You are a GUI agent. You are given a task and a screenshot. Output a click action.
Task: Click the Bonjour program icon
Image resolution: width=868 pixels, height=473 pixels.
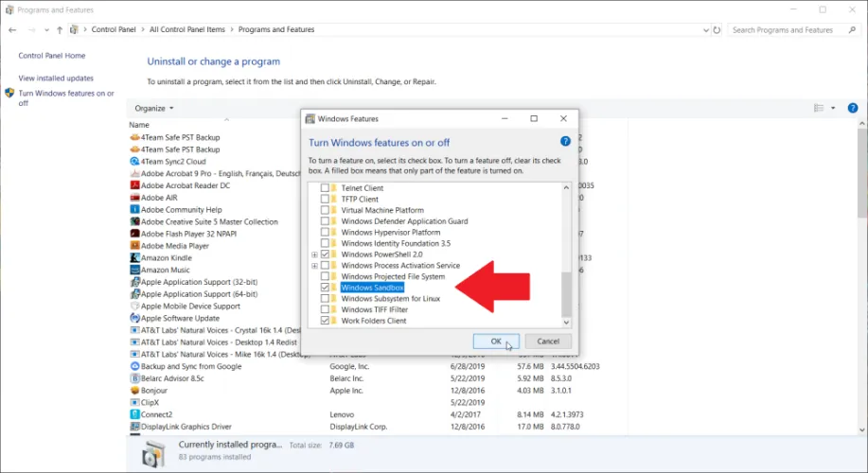pos(134,390)
